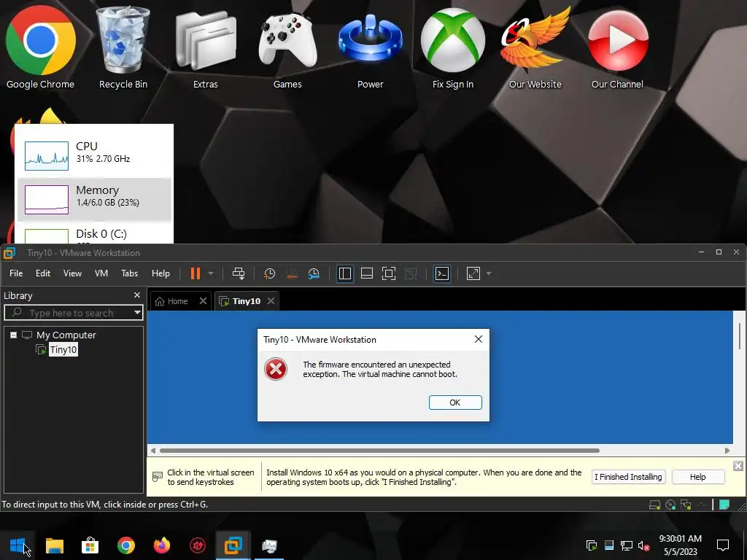Click OK in the firmware error dialog
This screenshot has width=747, height=560.
tap(455, 402)
